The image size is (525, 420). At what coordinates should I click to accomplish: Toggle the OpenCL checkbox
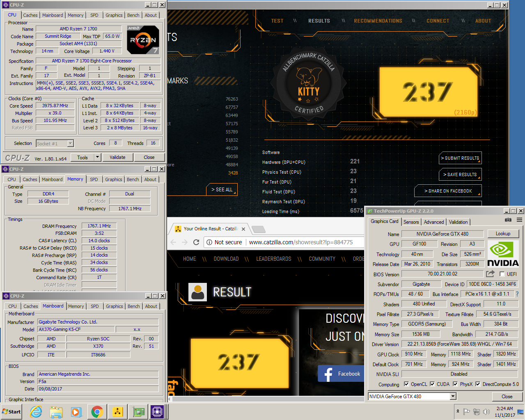(x=406, y=384)
